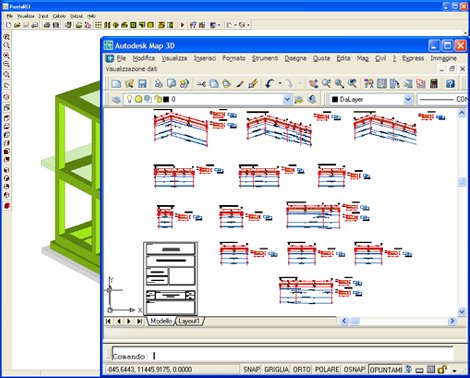Open Plot Preview in Autodesk Map toolbar
The width and height of the screenshot is (470, 378).
tap(172, 83)
